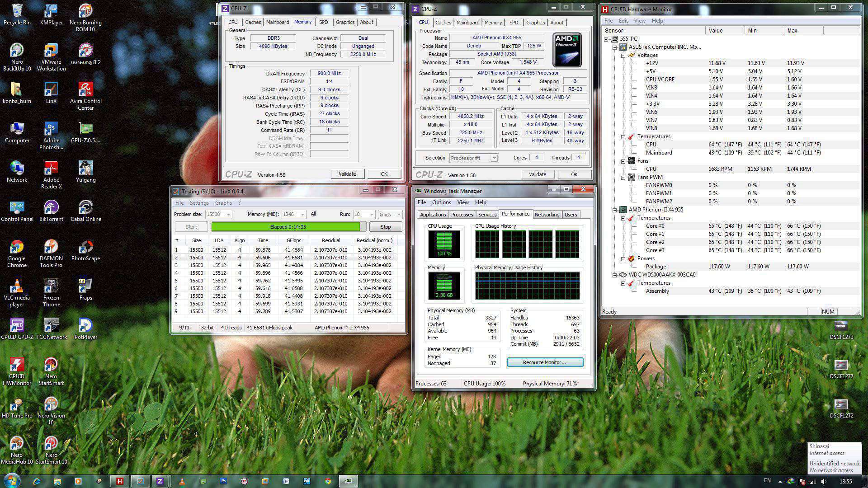Open VMware Workstation desktop icon
Image resolution: width=868 pixels, height=488 pixels.
[x=51, y=57]
